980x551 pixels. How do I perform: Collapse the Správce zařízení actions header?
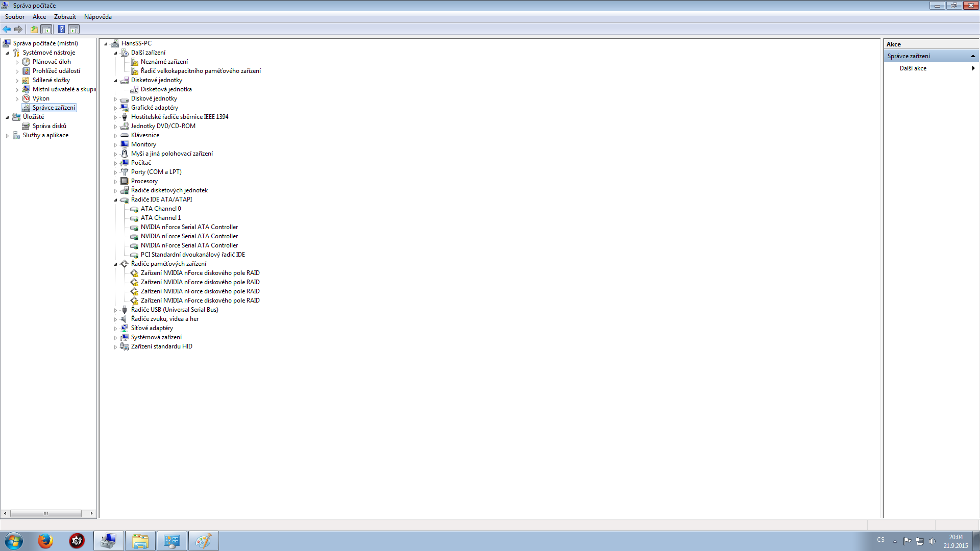973,56
